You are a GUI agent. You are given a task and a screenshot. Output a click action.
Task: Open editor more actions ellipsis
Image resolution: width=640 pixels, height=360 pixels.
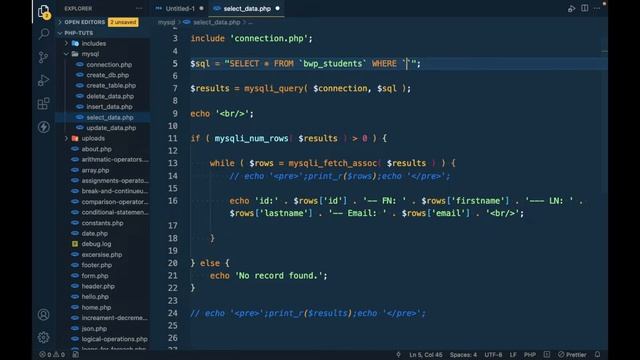pyautogui.click(x=597, y=8)
